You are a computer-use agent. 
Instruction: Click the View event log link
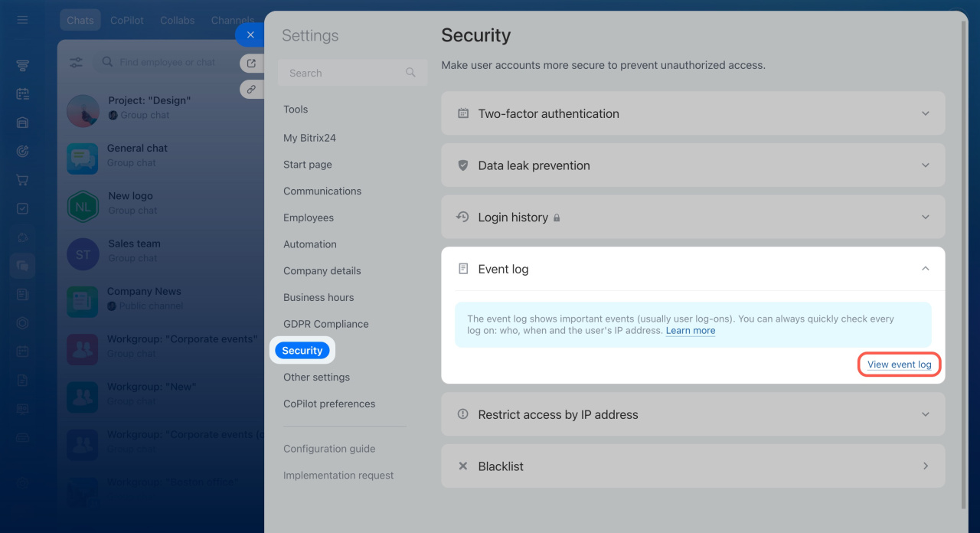(899, 365)
